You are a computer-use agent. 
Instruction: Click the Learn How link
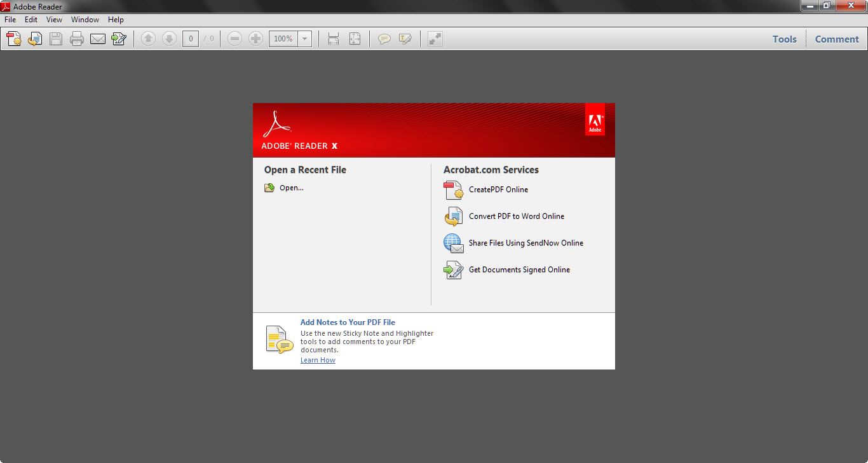[x=318, y=360]
